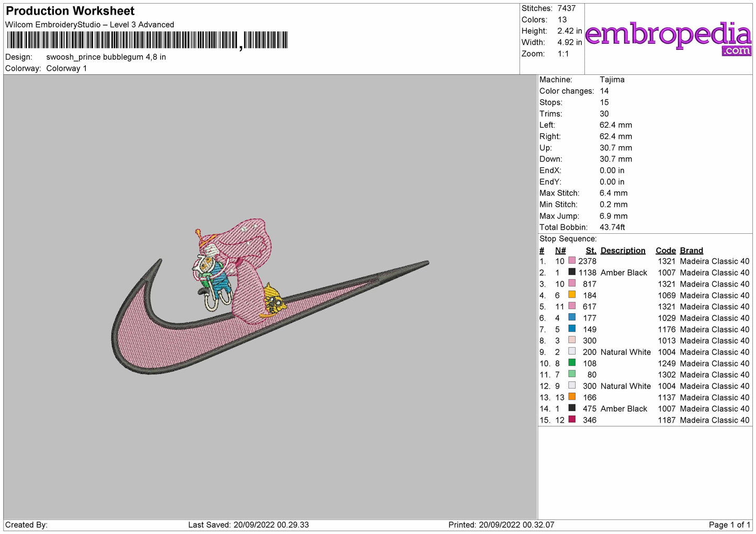Viewport: 756px width, 534px height.
Task: Click the "Code" column header
Action: click(x=665, y=251)
